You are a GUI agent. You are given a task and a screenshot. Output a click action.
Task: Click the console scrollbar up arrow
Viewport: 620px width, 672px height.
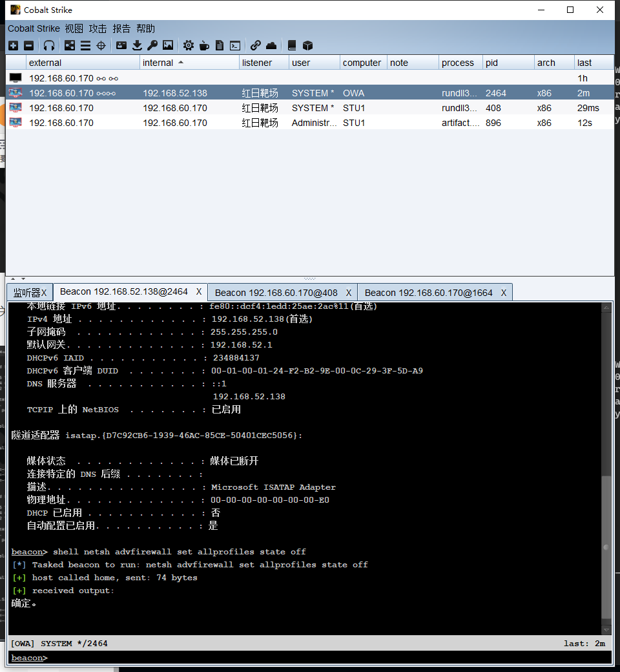[606, 308]
